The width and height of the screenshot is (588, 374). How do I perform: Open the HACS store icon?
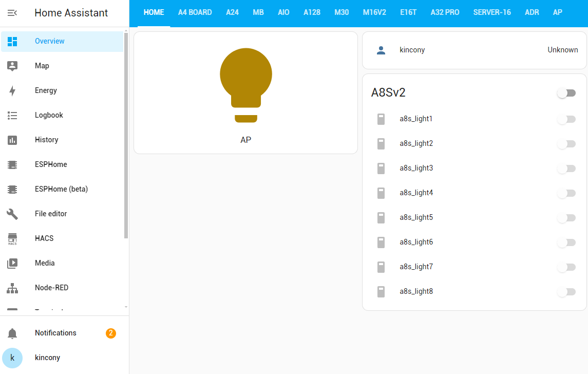click(12, 238)
